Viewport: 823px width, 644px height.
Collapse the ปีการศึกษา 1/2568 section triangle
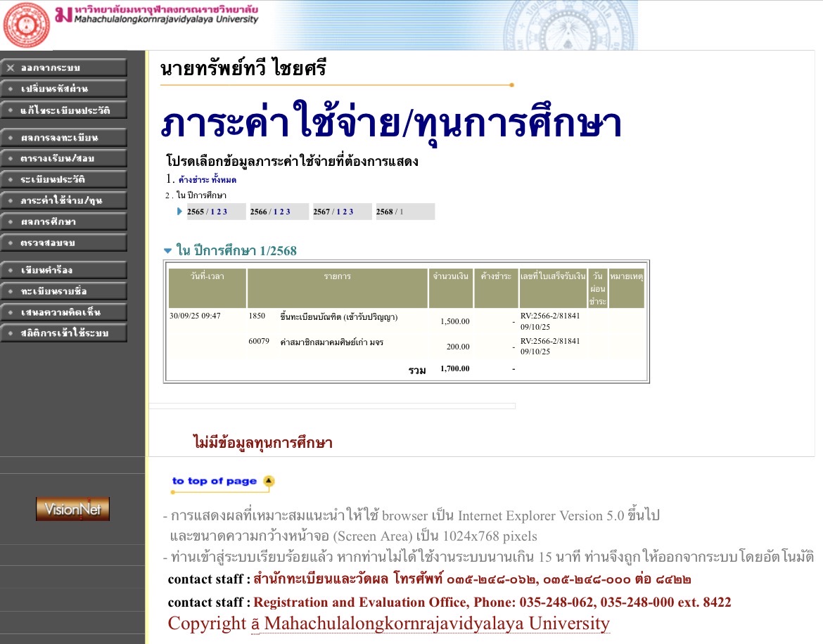167,250
